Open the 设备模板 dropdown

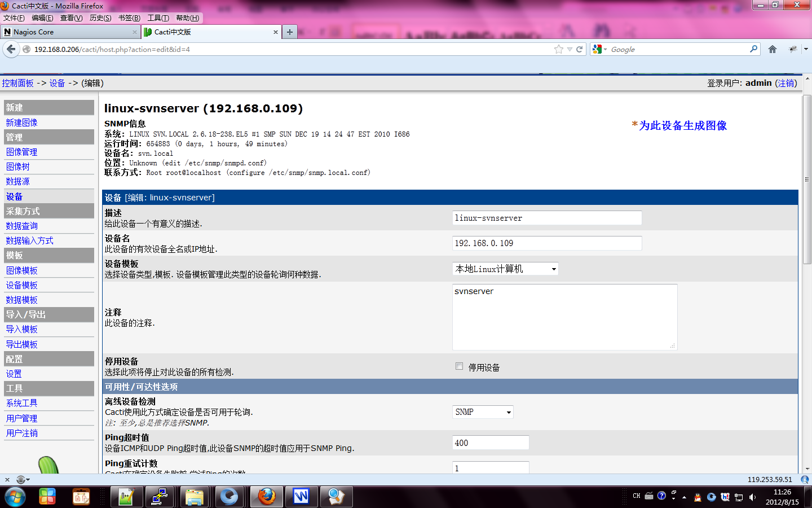(505, 269)
